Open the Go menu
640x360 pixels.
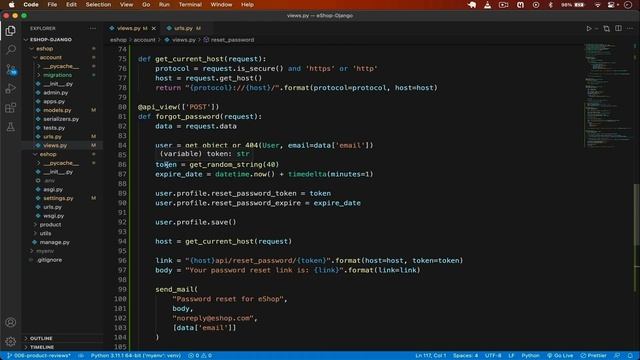[x=146, y=5]
